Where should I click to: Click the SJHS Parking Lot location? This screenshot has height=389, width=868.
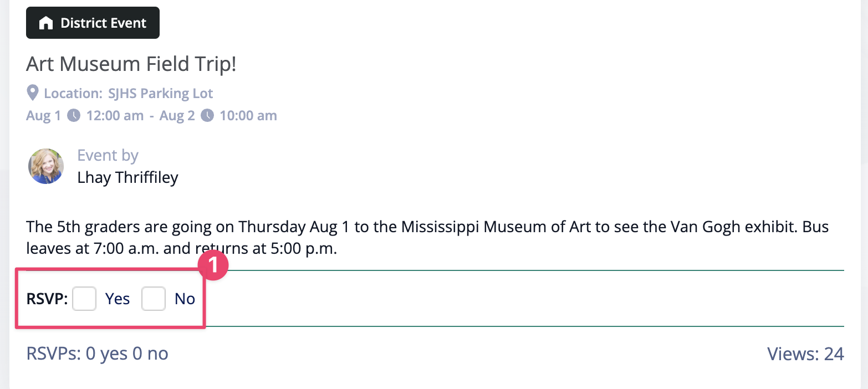click(161, 94)
